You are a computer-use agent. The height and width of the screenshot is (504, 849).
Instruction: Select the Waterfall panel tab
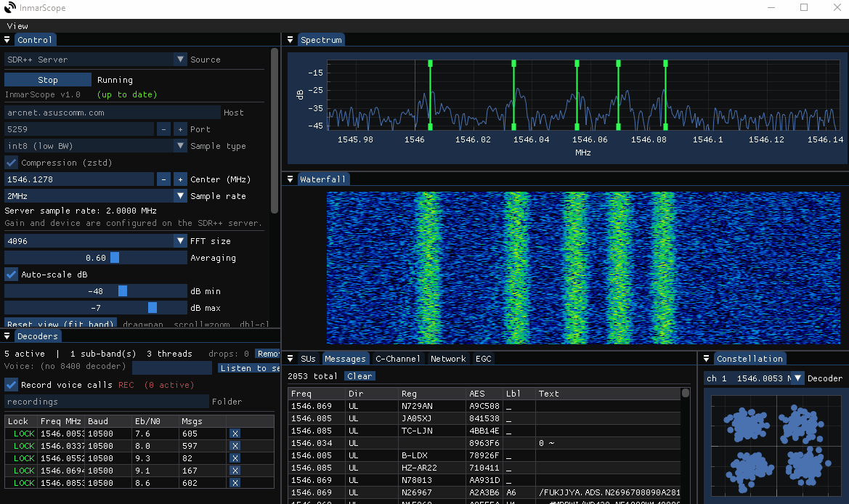pyautogui.click(x=322, y=179)
